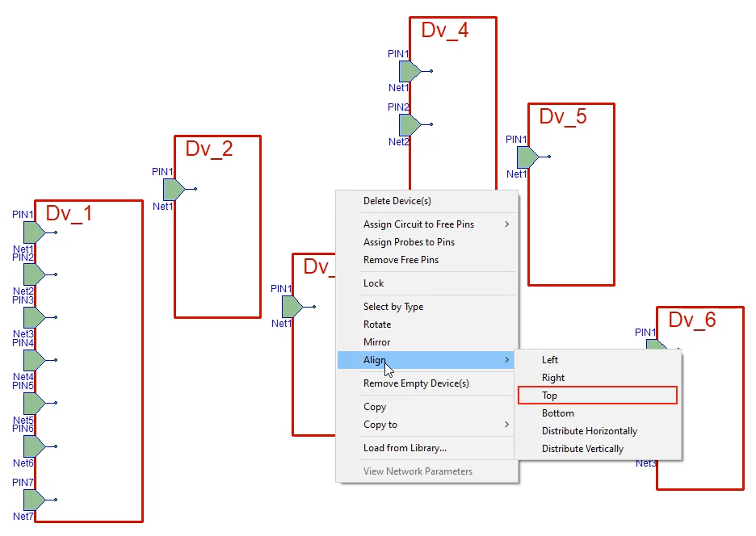Click Align Bottom option in submenu

click(x=557, y=413)
